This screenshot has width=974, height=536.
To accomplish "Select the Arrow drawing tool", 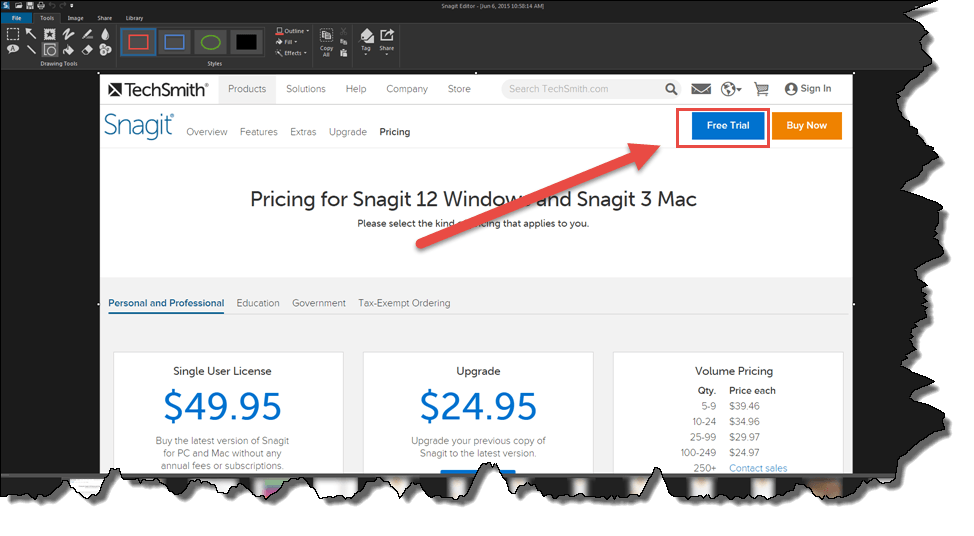I will (x=31, y=34).
